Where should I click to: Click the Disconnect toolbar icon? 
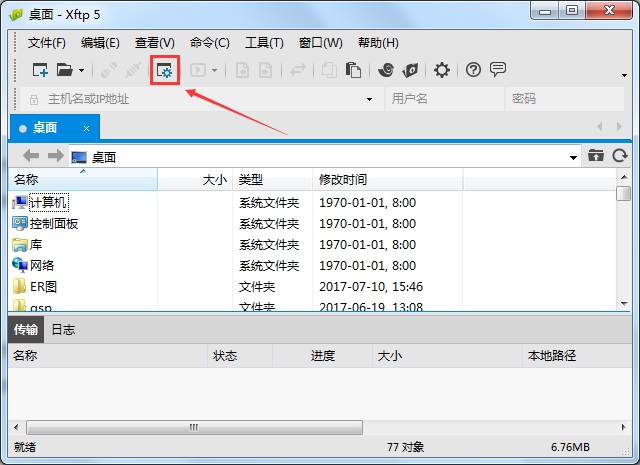pyautogui.click(x=133, y=70)
